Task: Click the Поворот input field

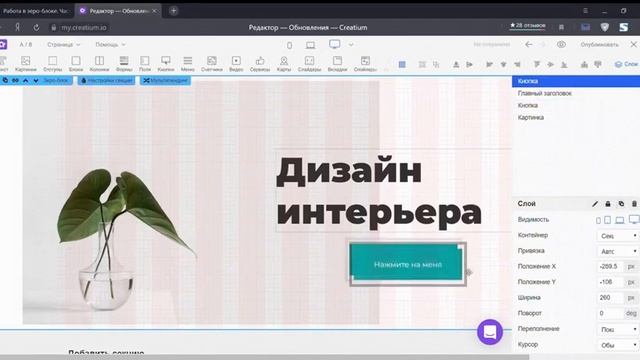Action: click(x=611, y=313)
